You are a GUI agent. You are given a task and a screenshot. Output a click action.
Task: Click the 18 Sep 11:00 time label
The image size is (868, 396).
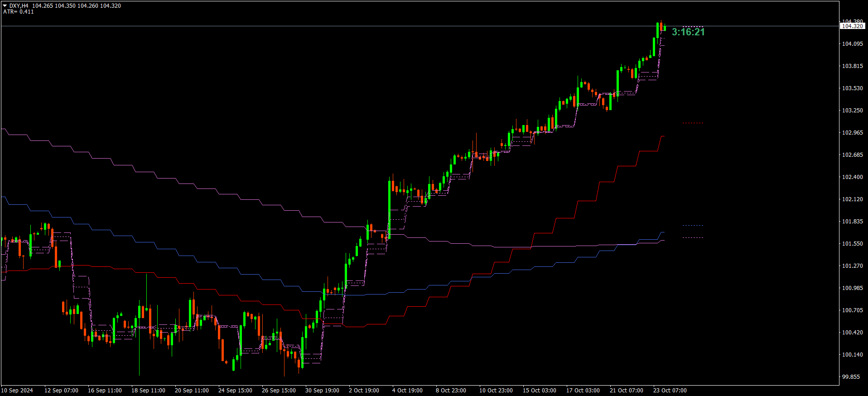148,391
